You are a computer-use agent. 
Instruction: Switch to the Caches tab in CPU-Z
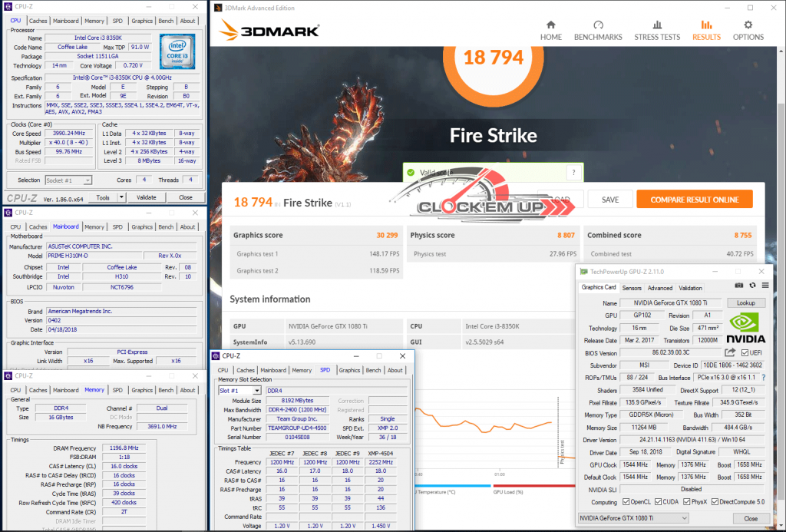[x=38, y=21]
